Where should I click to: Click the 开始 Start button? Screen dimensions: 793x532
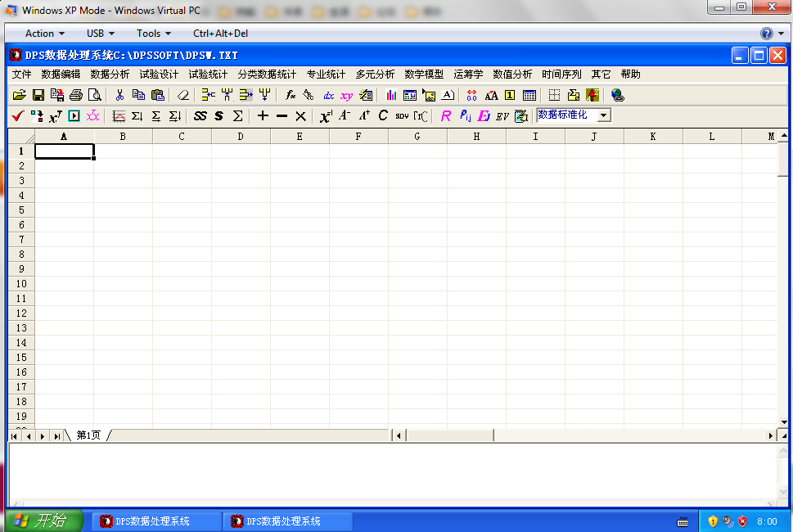click(x=43, y=521)
